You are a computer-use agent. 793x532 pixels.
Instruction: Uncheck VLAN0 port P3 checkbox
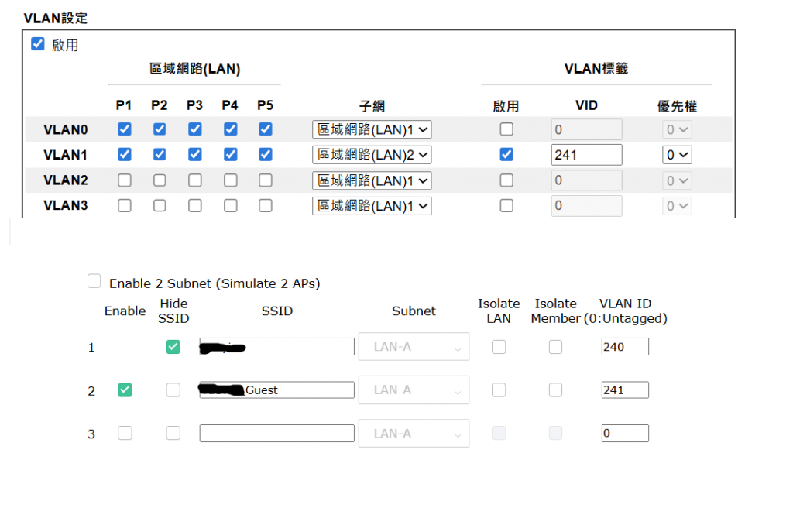(x=194, y=129)
